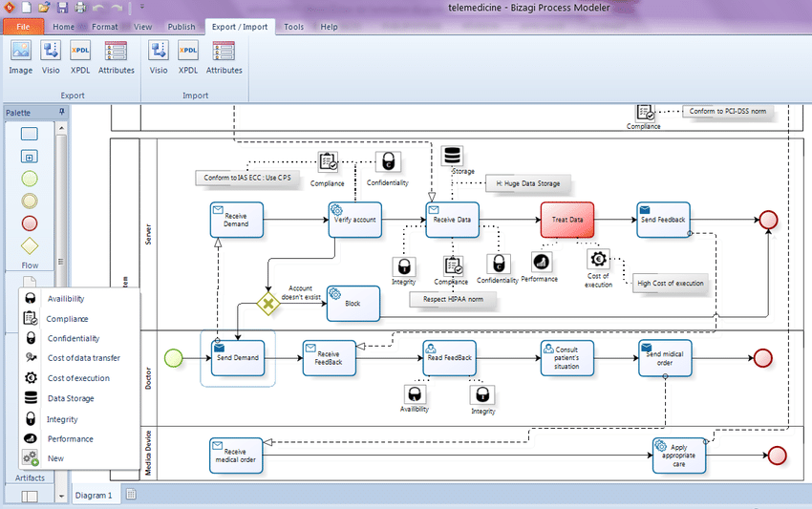The width and height of the screenshot is (812, 509).
Task: Click Open folder in quick access toolbar
Action: tap(45, 8)
